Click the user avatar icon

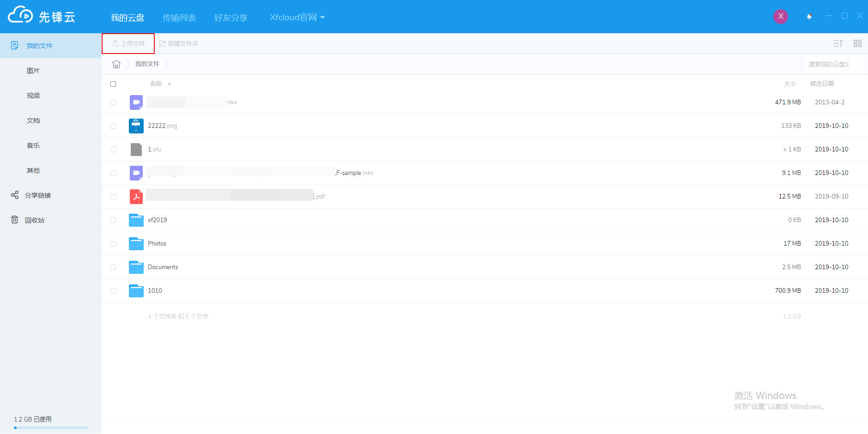pyautogui.click(x=780, y=16)
